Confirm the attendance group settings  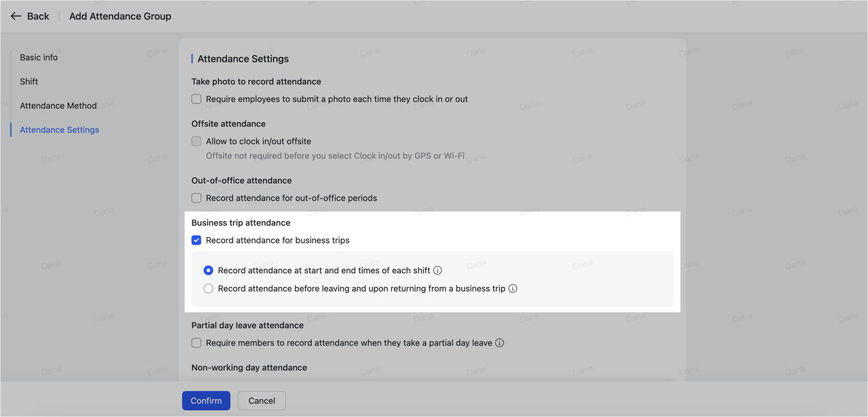click(x=206, y=400)
